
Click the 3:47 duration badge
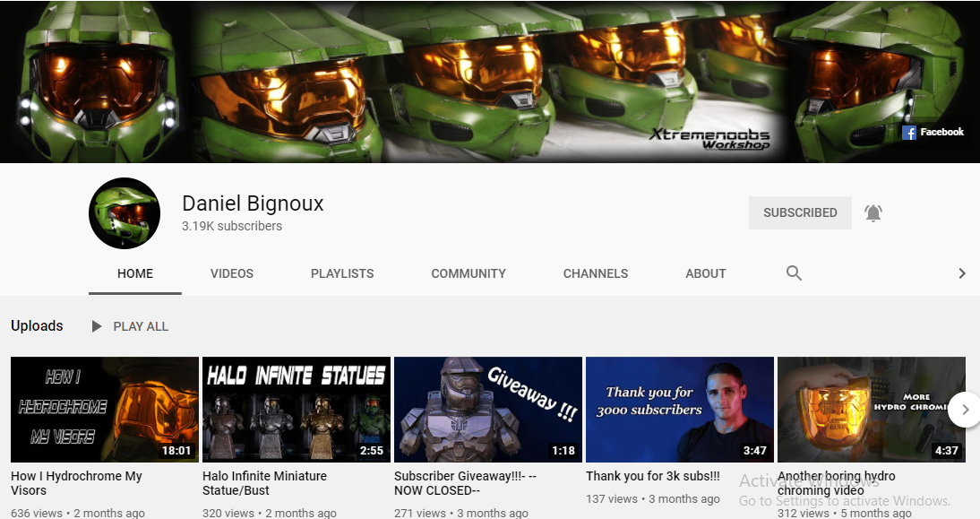754,450
